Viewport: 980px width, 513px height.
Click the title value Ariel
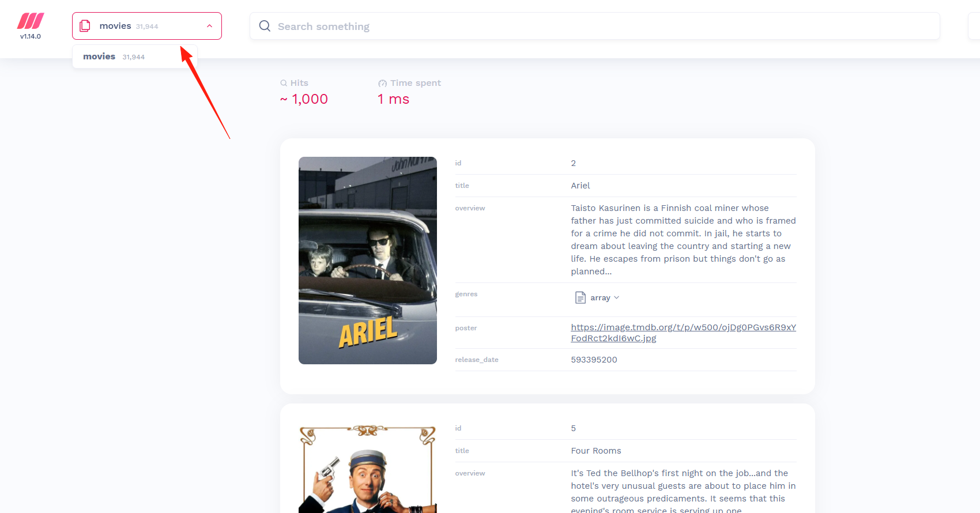tap(581, 186)
